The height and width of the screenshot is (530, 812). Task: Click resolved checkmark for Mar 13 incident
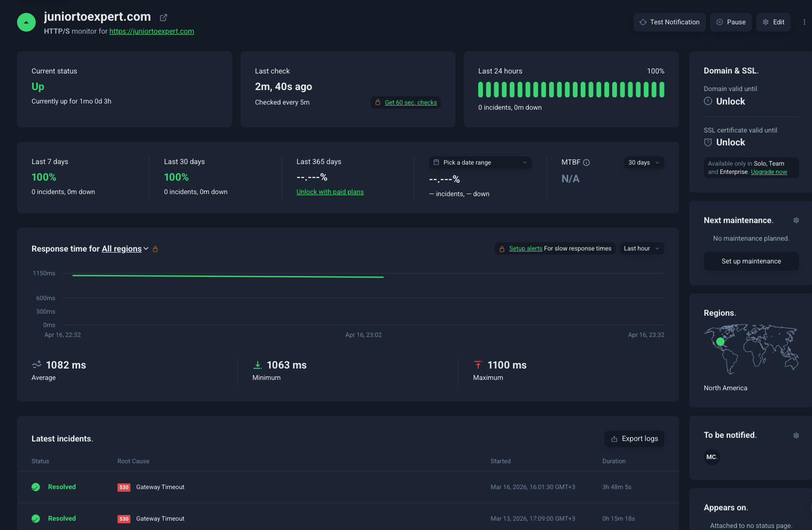tap(36, 519)
